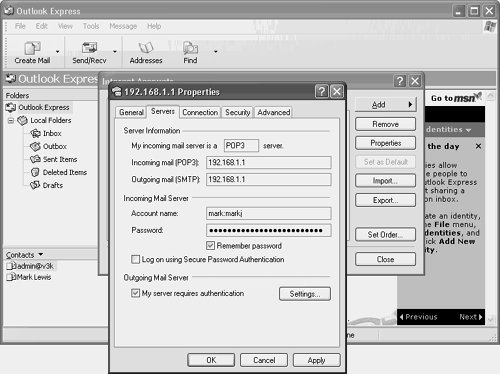Select the Outbox folder icon

35,146
